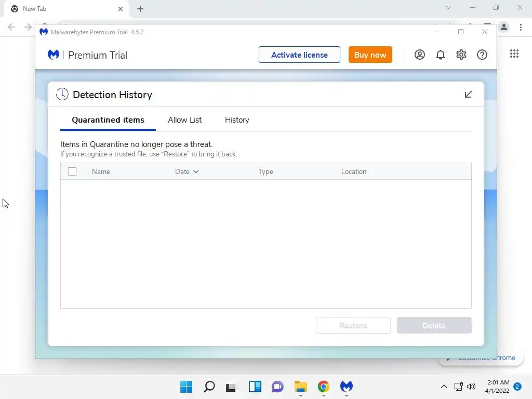Viewport: 532px width, 399px height.
Task: Open the Malwarebytes account icon
Action: [419, 55]
